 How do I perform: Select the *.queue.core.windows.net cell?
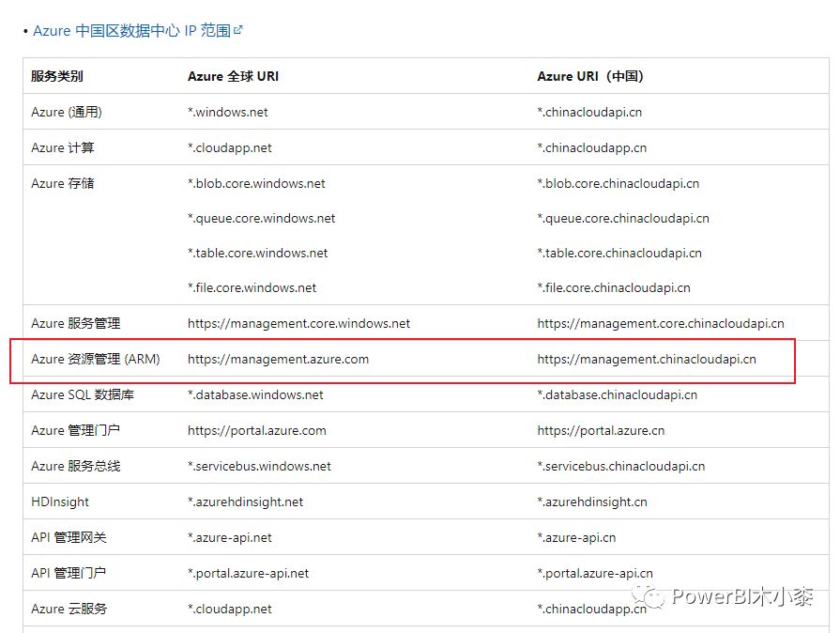(262, 218)
